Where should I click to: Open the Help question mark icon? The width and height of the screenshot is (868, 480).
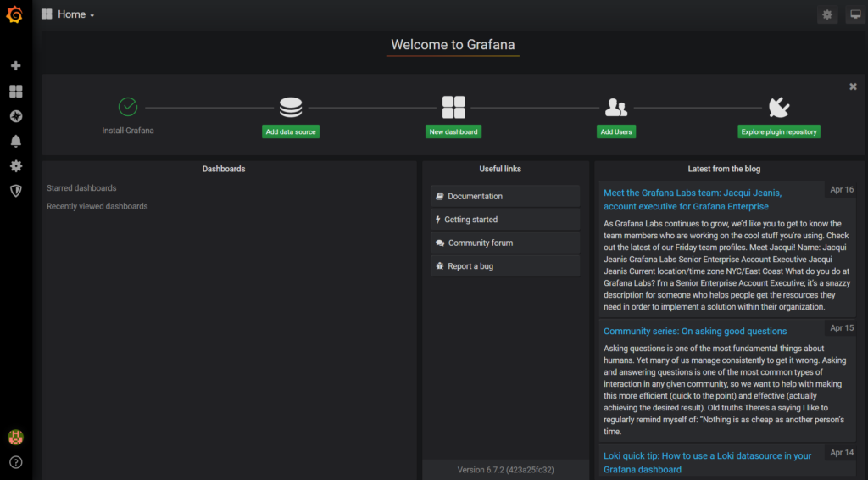[15, 462]
